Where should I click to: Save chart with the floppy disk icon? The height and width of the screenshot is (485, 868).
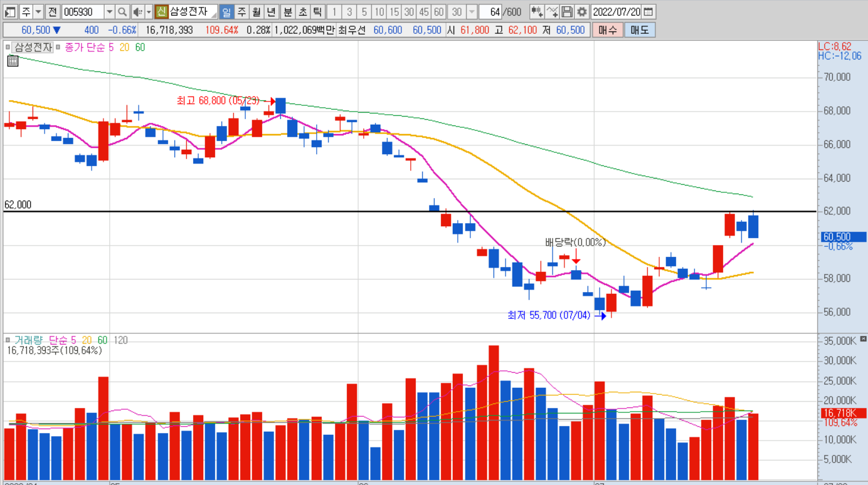point(567,12)
